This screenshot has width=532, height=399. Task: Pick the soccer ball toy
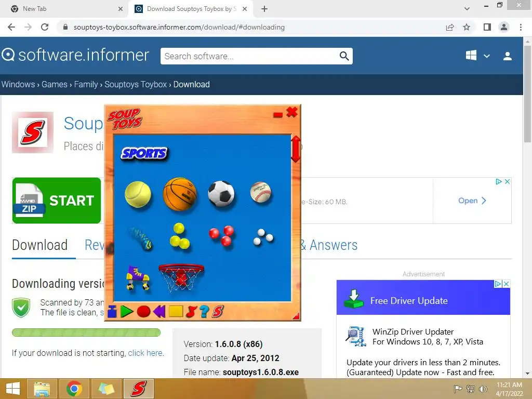(x=221, y=194)
